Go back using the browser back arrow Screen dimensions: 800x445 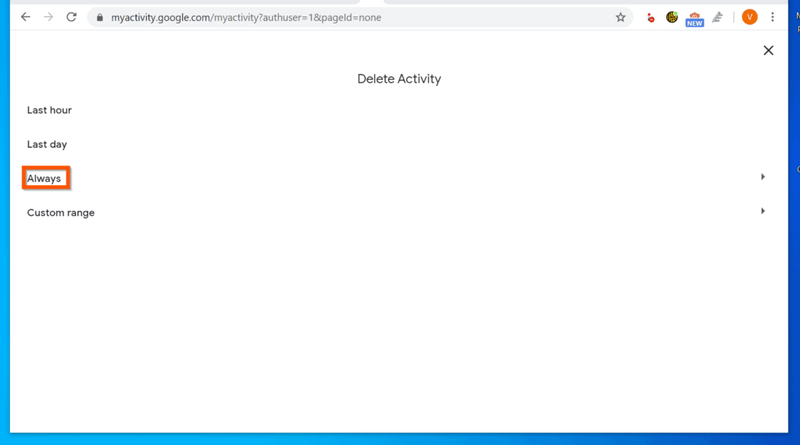[x=26, y=17]
